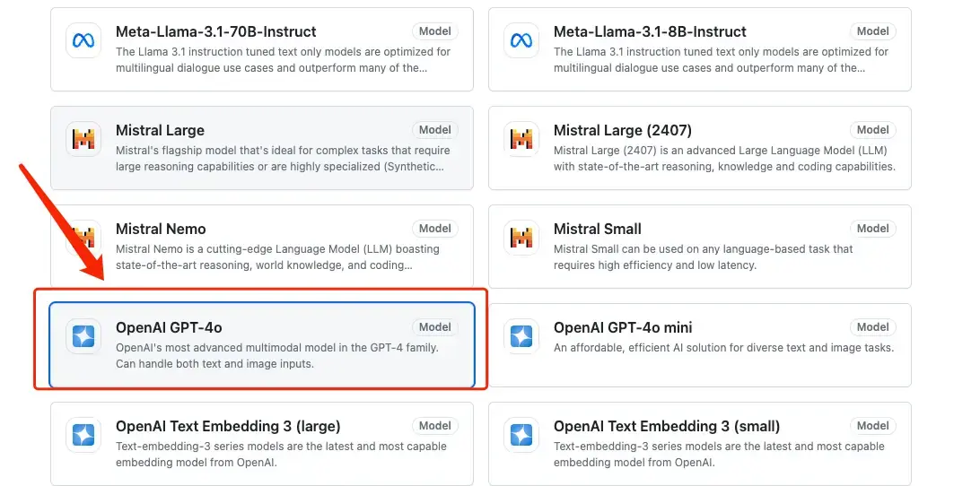Click the Mistral Small logo icon
Screen dimensions: 980x486
coord(521,238)
